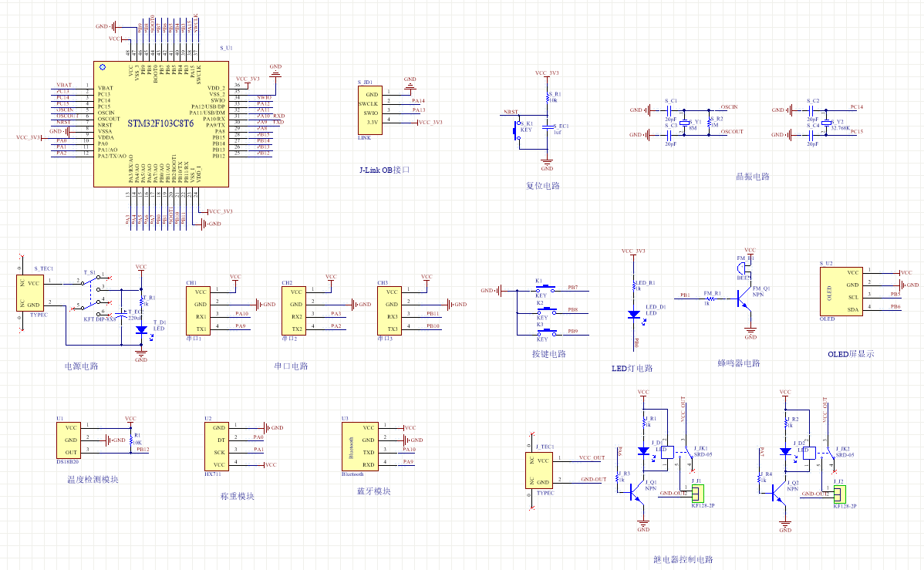This screenshot has width=924, height=570.
Task: Select the T_D1 LED in power circuit
Action: click(141, 329)
